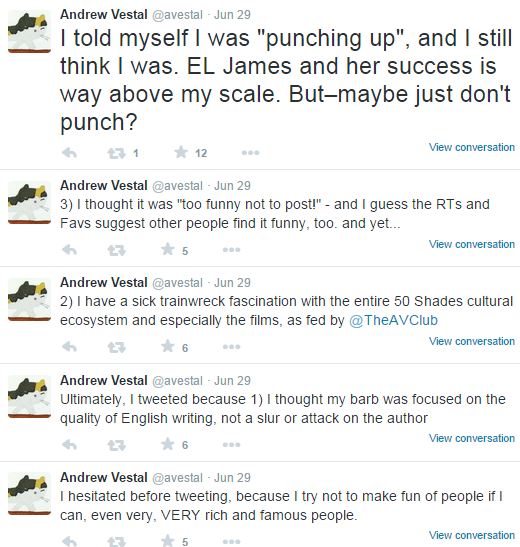Open more options on the "punching up" tweet

250,153
